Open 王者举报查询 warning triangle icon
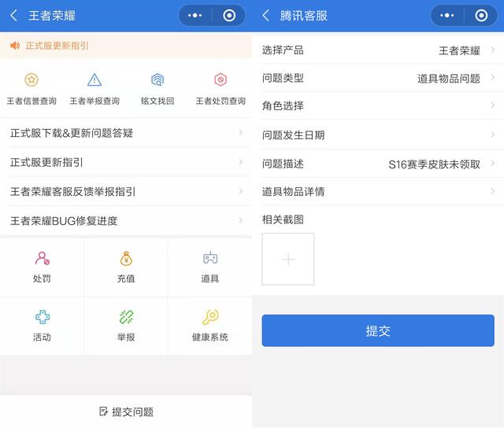 coord(94,79)
